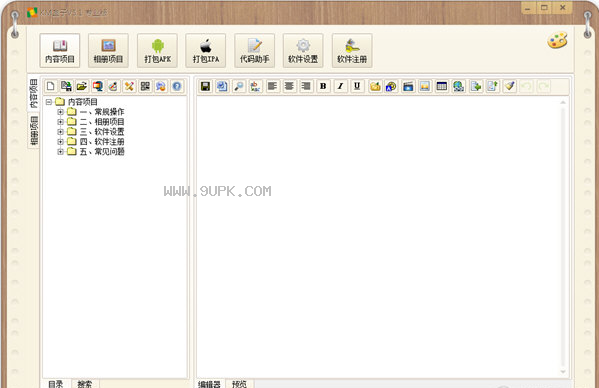Click the page with green up arrow icon

[492, 86]
